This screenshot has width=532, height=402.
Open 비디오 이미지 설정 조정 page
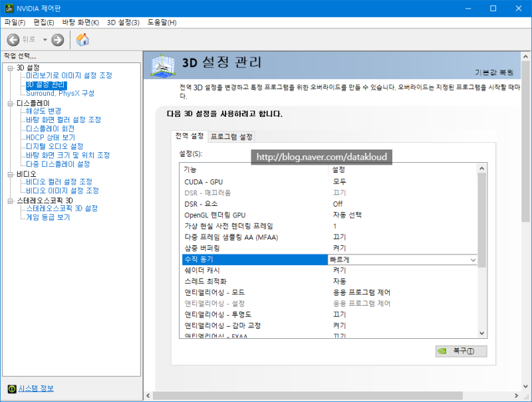click(x=63, y=191)
